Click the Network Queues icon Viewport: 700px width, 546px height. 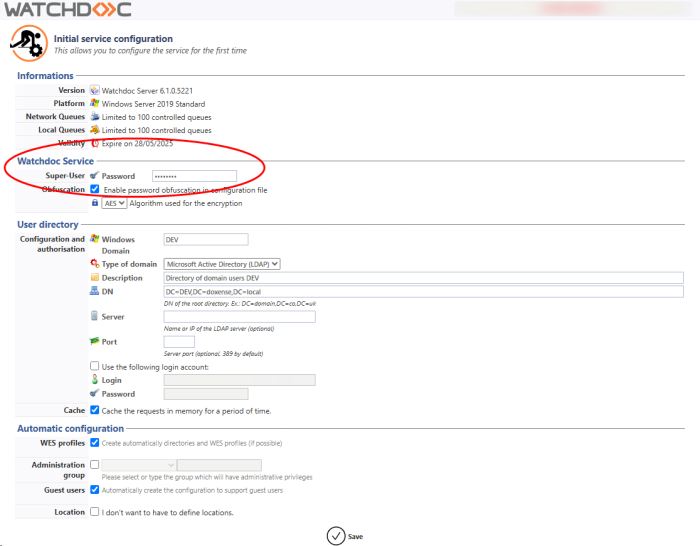pyautogui.click(x=95, y=117)
